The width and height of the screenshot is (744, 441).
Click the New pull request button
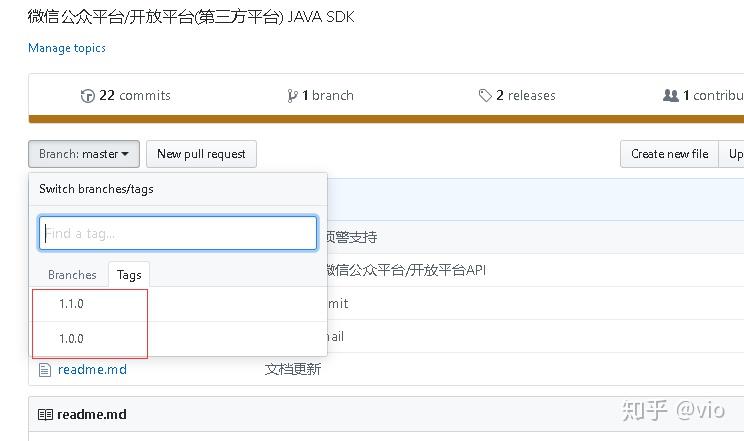(201, 154)
